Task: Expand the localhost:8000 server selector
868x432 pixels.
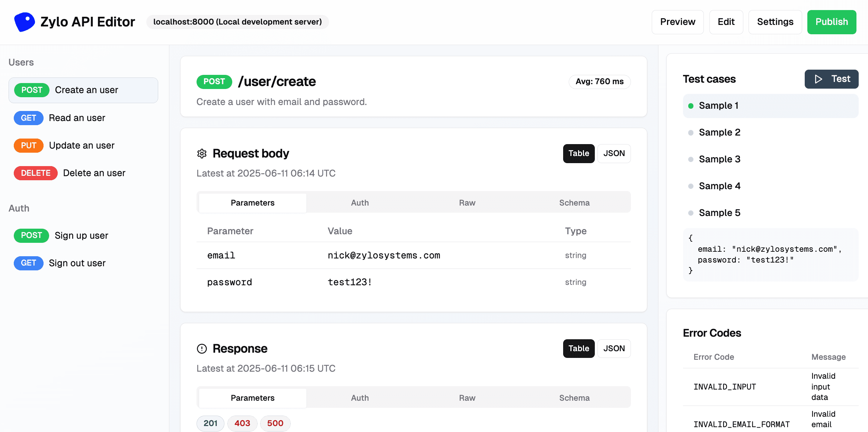Action: (237, 22)
